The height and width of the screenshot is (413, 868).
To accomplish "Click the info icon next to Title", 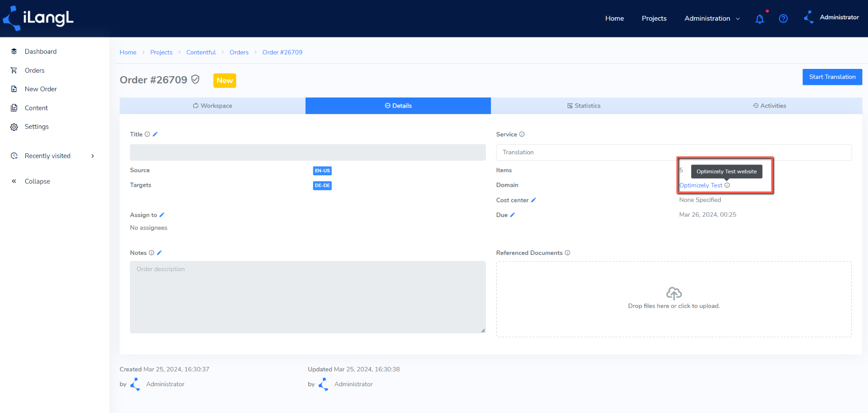I will click(147, 134).
